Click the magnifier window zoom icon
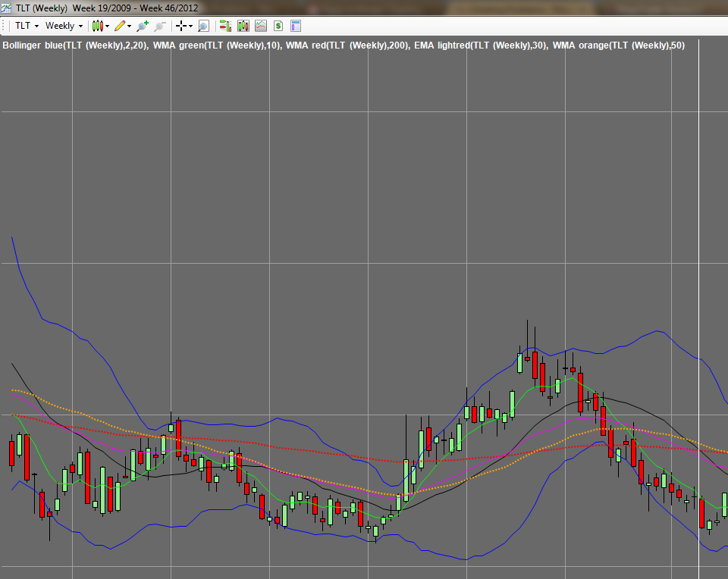This screenshot has width=728, height=579. click(x=203, y=26)
